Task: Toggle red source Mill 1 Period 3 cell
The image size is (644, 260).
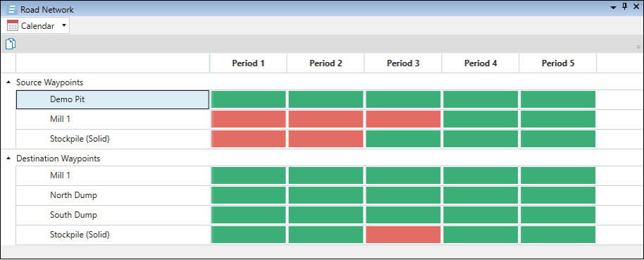Action: click(403, 119)
